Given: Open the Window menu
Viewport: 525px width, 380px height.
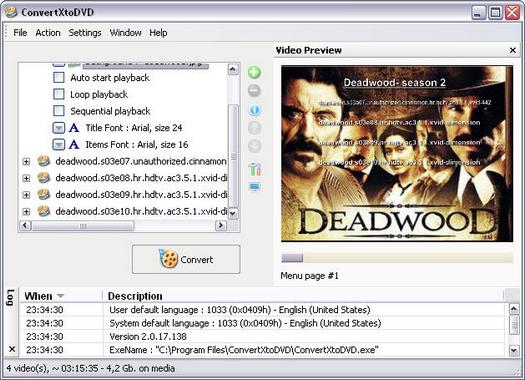Looking at the screenshot, I should (x=126, y=33).
